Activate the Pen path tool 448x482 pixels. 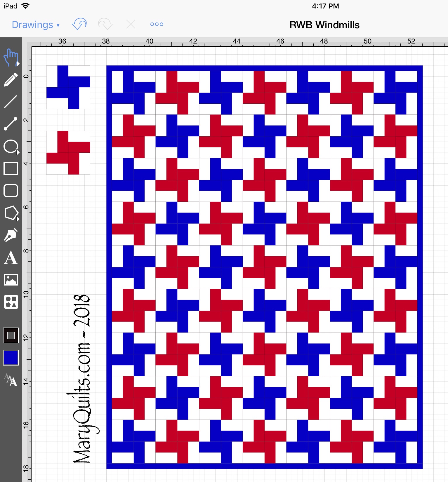pyautogui.click(x=11, y=235)
